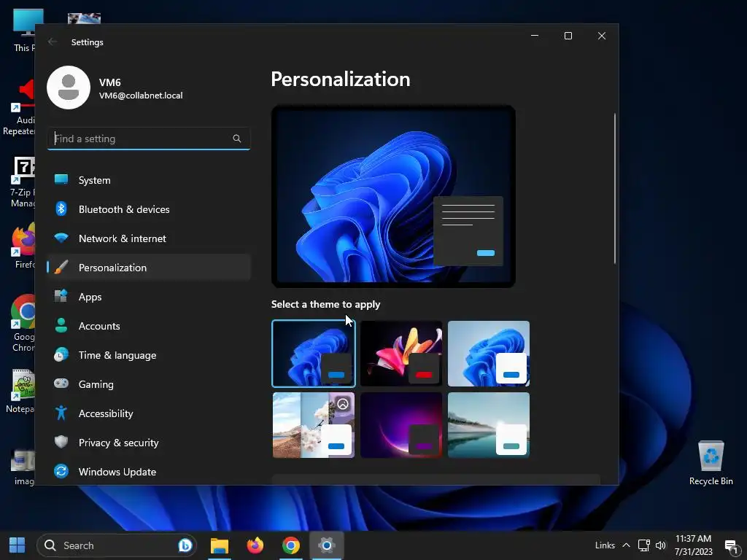Screen dimensions: 747x560
Task: Apply the purple Captured Motion theme
Action: pyautogui.click(x=401, y=425)
